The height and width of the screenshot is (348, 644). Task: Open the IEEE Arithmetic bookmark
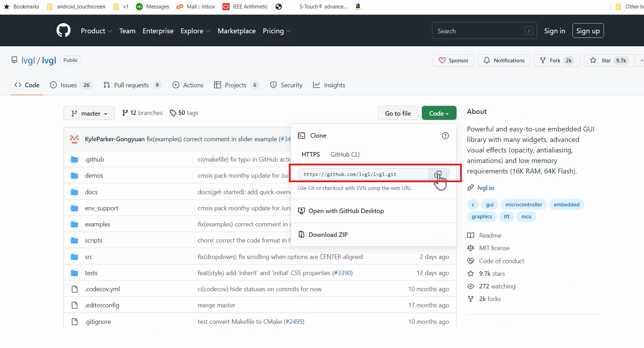click(x=245, y=7)
